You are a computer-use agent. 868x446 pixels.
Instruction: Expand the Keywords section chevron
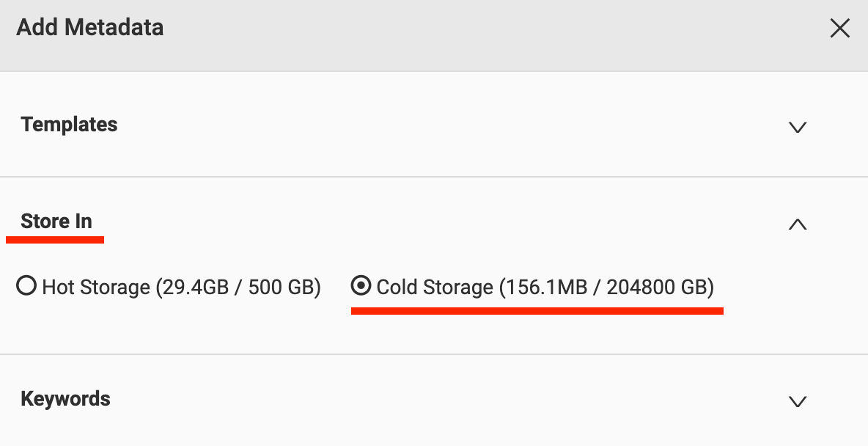(797, 401)
